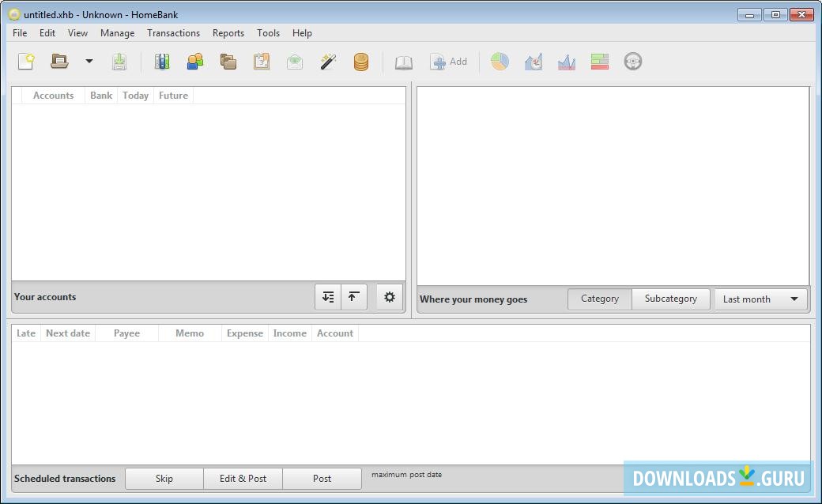Save the file with the Save icon
The width and height of the screenshot is (822, 504).
[119, 62]
